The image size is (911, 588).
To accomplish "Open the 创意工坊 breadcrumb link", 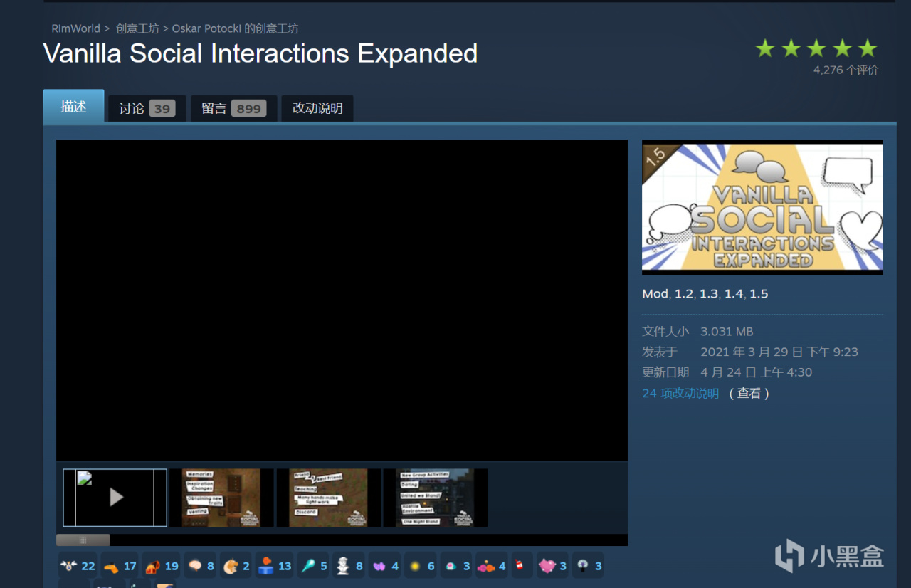I will [x=137, y=28].
